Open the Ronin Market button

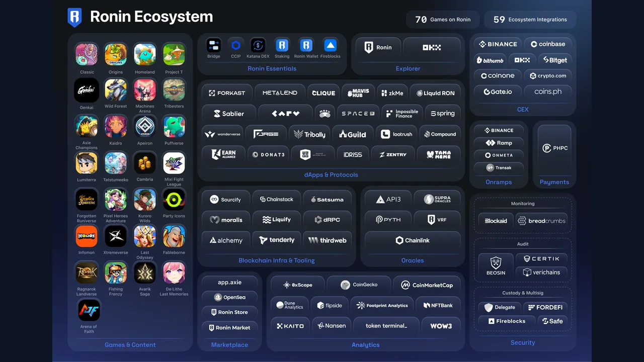230,327
